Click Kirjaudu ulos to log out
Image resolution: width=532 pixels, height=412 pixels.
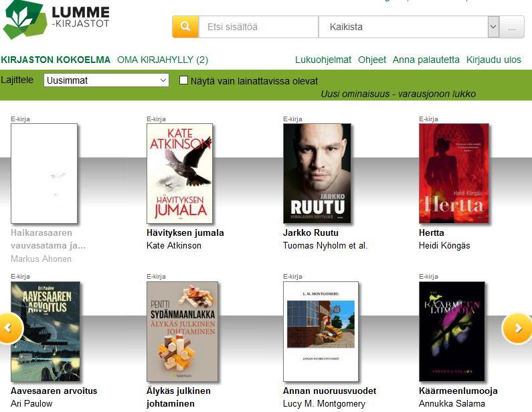493,60
